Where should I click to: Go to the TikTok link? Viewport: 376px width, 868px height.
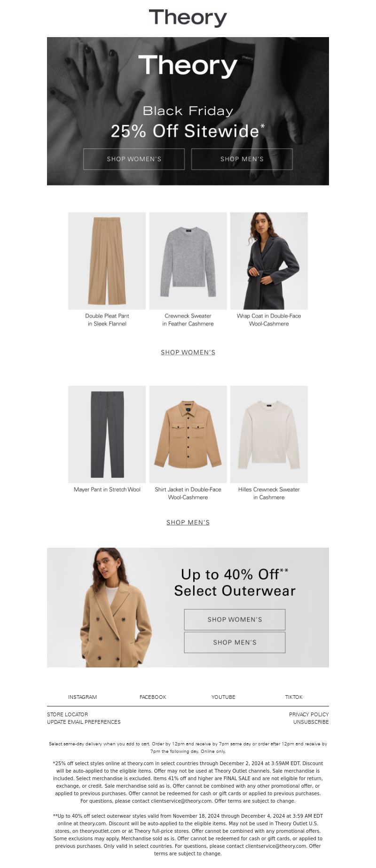294,697
